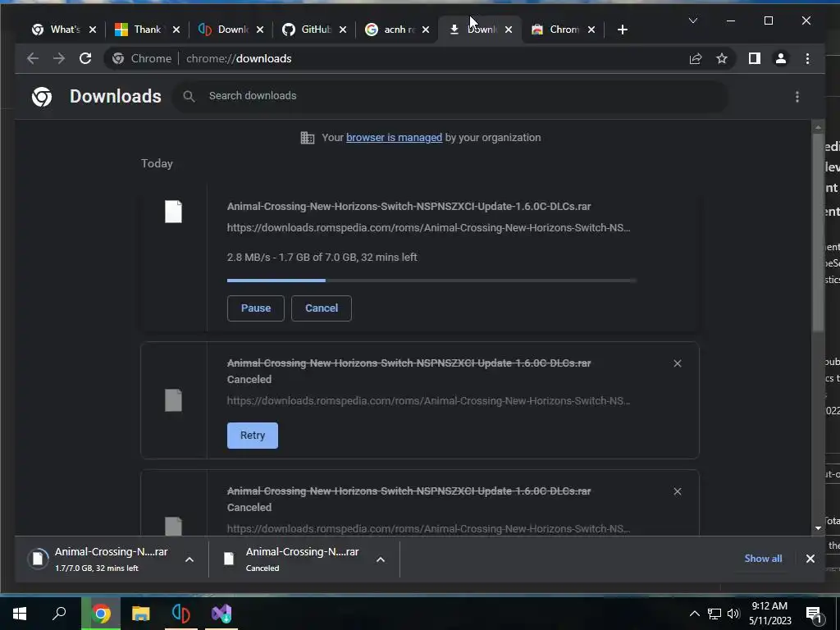Click the scrollbar down arrow
The image size is (840, 630).
(x=818, y=527)
